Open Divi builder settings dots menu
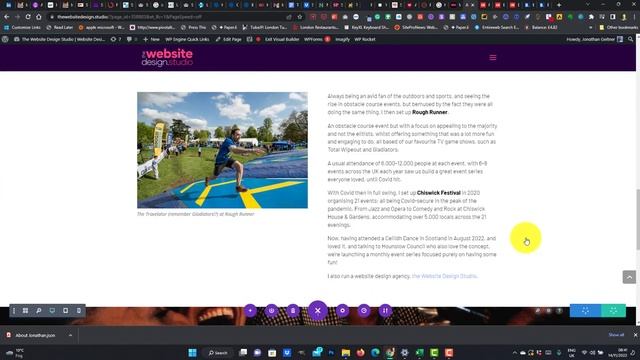Screen dimensions: 640x360 coord(14,311)
